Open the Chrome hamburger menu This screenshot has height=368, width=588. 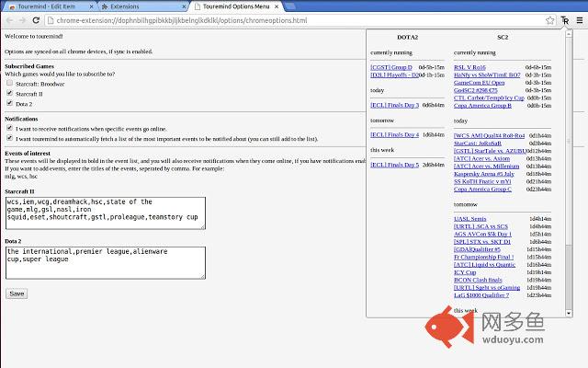(580, 20)
